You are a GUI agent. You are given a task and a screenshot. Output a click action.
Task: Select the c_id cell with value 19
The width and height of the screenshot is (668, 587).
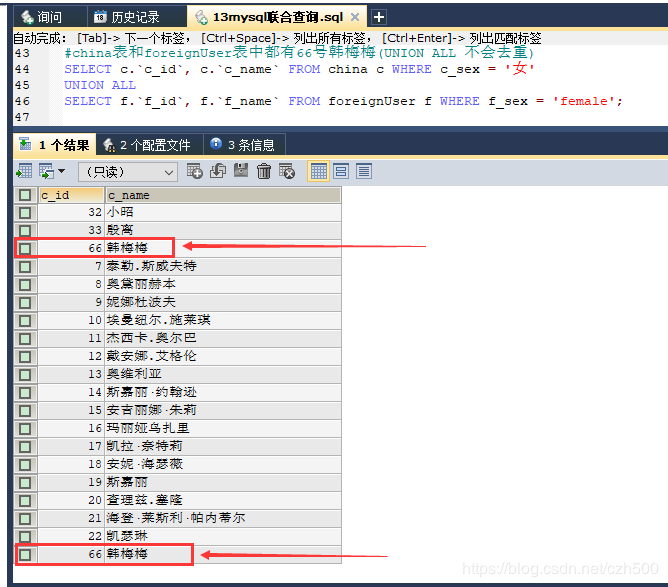click(71, 482)
